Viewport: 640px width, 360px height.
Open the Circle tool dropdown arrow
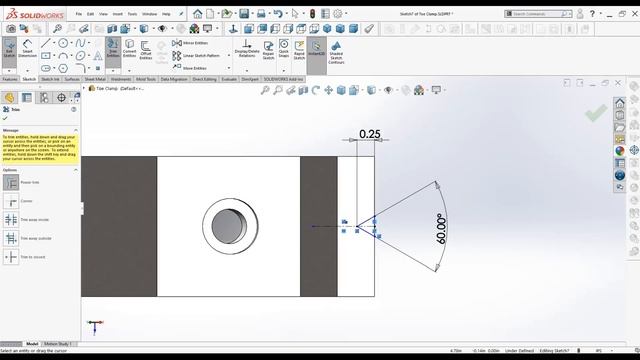pyautogui.click(x=71, y=43)
